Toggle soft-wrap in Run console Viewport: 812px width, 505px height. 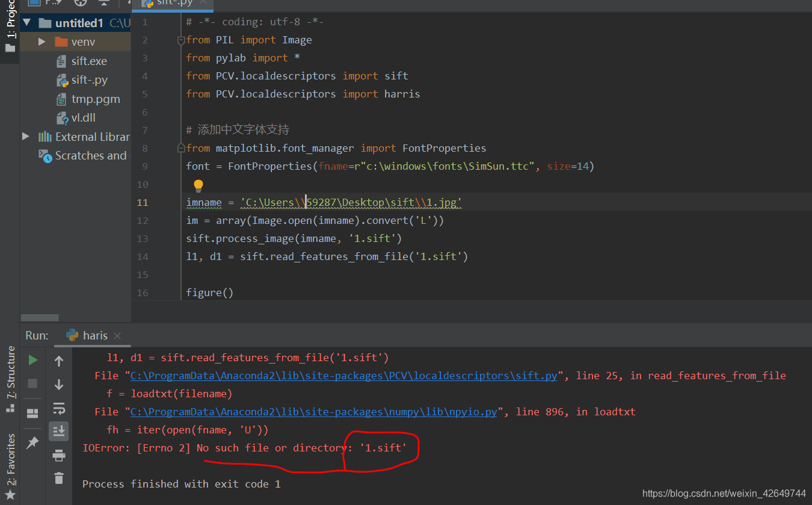click(x=59, y=409)
